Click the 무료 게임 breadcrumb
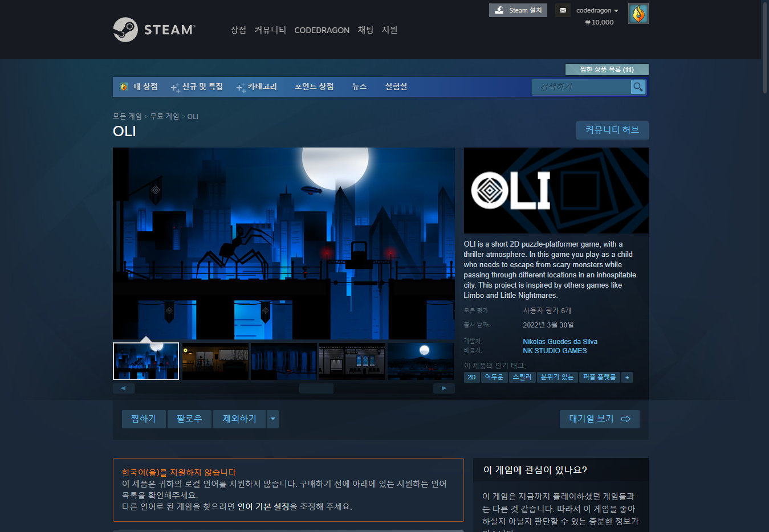This screenshot has height=532, width=769. [164, 116]
